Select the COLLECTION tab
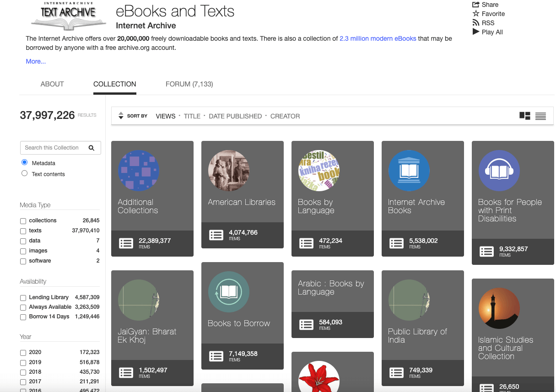This screenshot has height=392, width=556. (115, 84)
